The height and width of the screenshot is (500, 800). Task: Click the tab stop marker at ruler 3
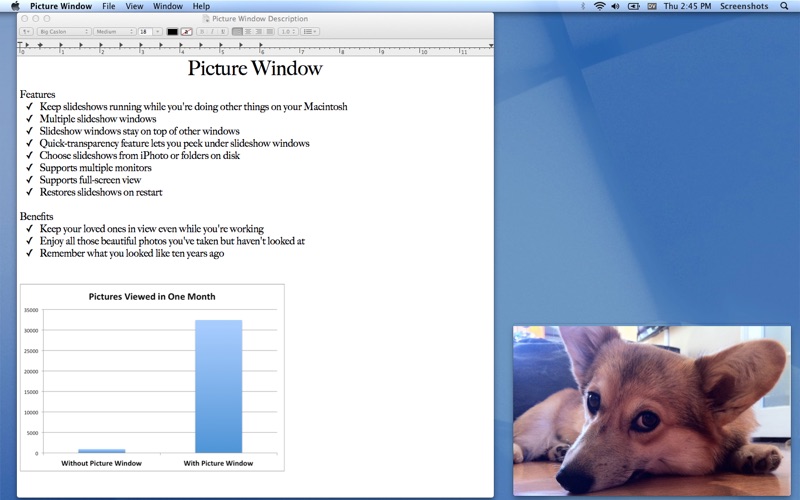(x=141, y=45)
